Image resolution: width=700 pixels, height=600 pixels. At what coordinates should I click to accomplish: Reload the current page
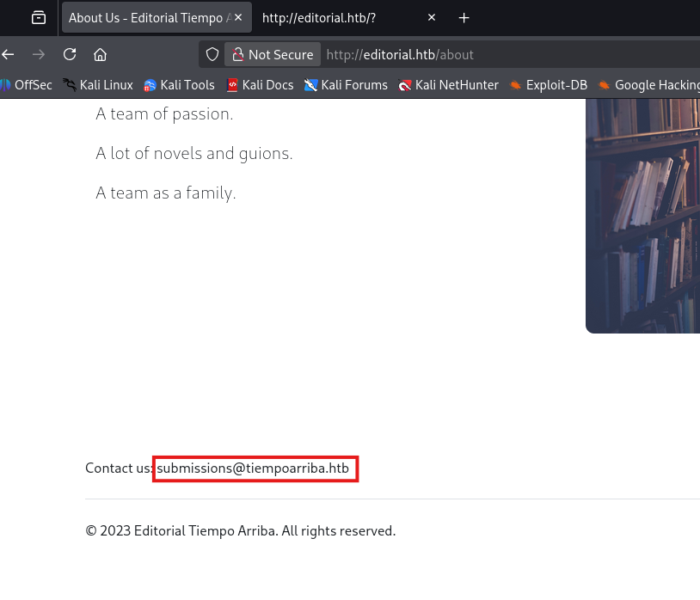(x=70, y=54)
